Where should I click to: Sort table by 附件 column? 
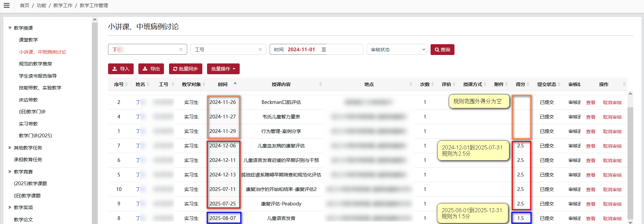[x=507, y=84]
